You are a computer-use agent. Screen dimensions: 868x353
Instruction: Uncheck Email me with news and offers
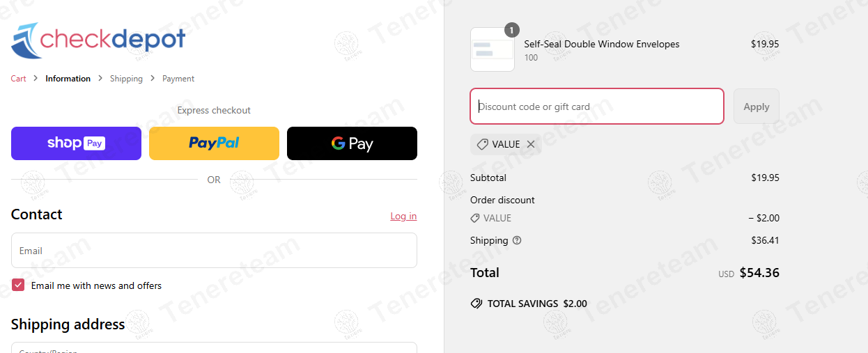18,285
